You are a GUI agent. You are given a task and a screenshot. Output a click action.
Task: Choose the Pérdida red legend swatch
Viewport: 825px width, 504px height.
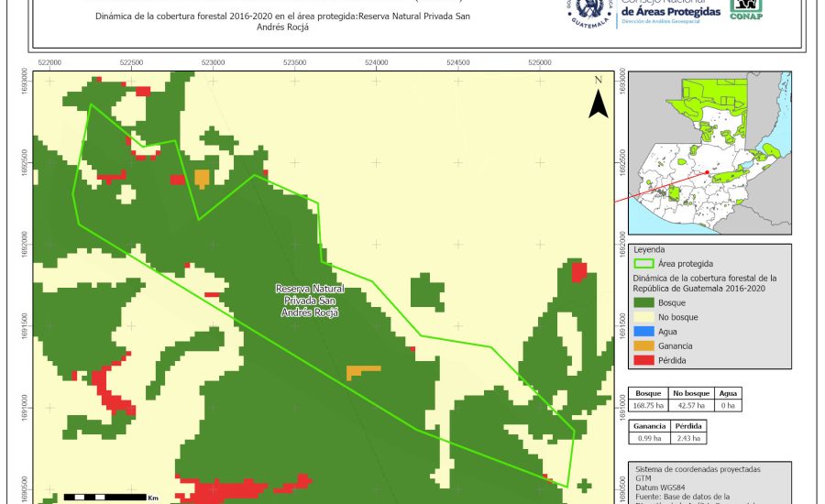[649, 360]
